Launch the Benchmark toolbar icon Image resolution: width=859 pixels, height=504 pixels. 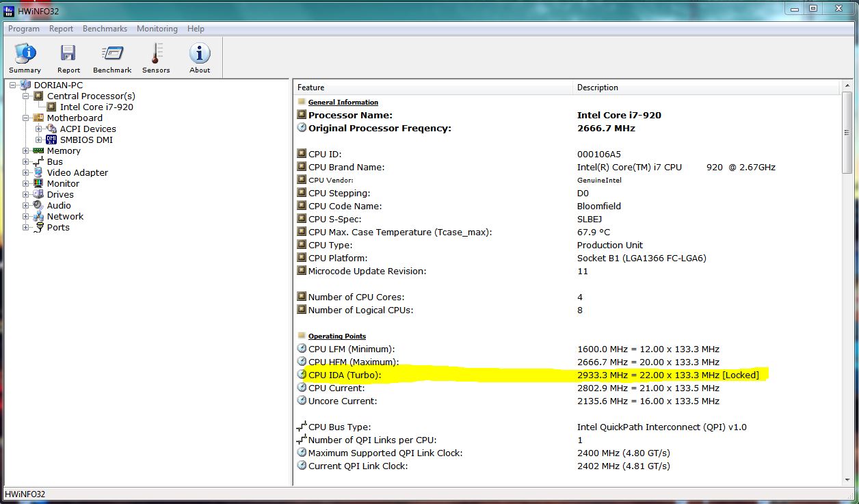[x=112, y=53]
